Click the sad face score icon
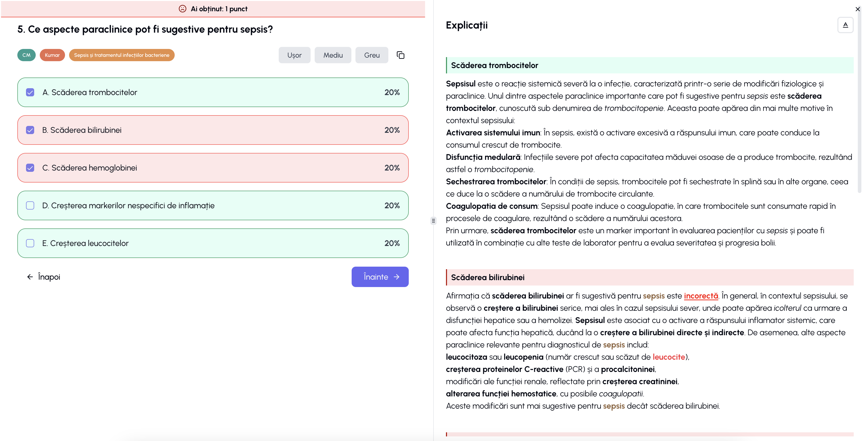The width and height of the screenshot is (868, 441). [182, 9]
